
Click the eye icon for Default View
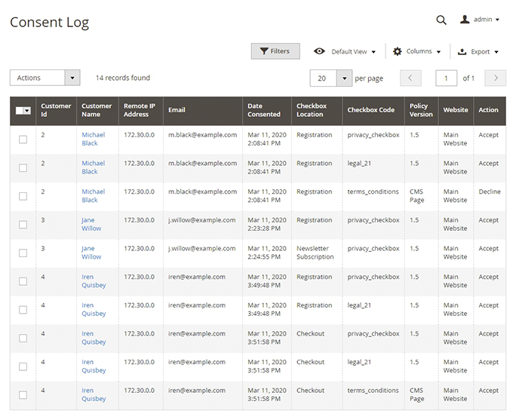[320, 51]
